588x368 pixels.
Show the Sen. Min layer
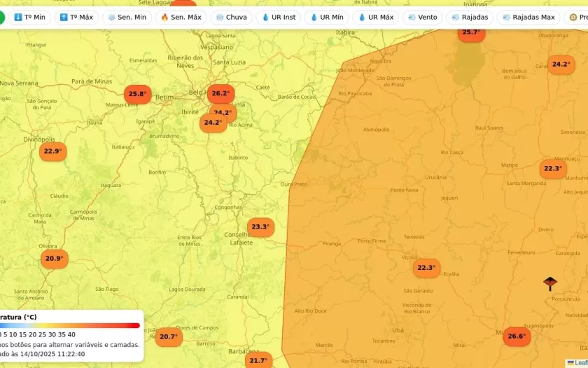pyautogui.click(x=127, y=18)
